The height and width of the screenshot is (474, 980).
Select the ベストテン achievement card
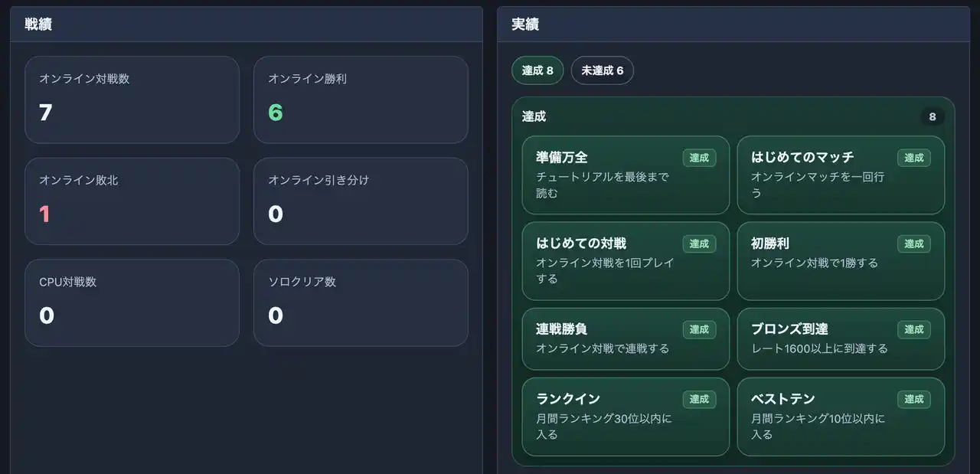[841, 417]
